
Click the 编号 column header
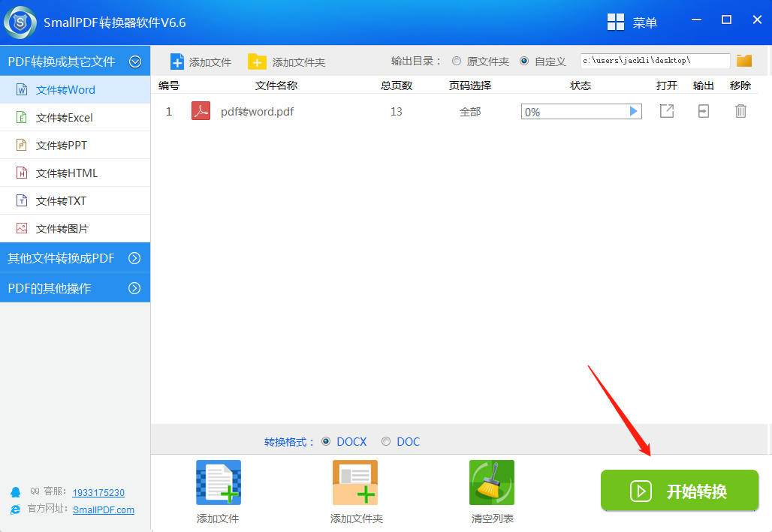tap(169, 86)
